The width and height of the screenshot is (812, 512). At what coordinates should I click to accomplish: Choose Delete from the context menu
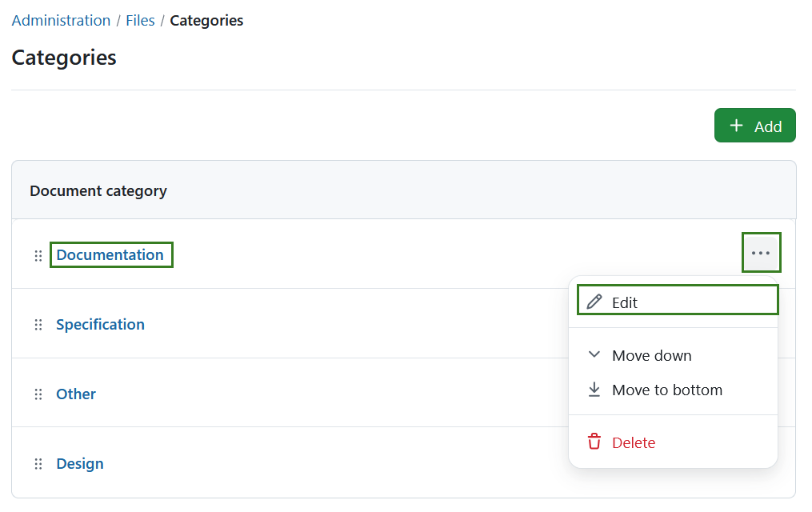[633, 442]
